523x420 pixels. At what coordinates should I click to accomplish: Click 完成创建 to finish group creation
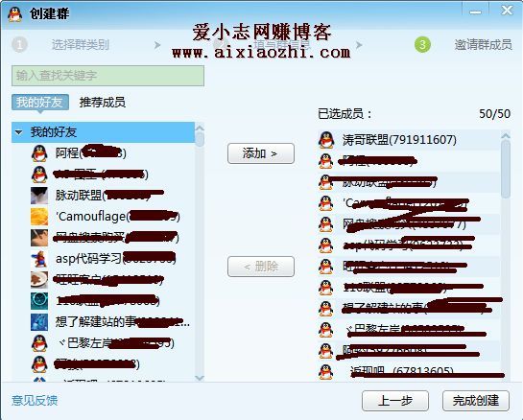coord(476,401)
